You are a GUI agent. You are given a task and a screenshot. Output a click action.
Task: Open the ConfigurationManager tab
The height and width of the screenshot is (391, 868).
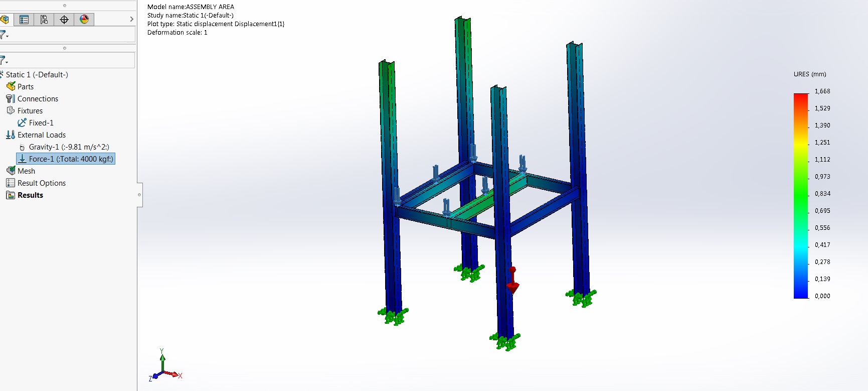point(44,20)
